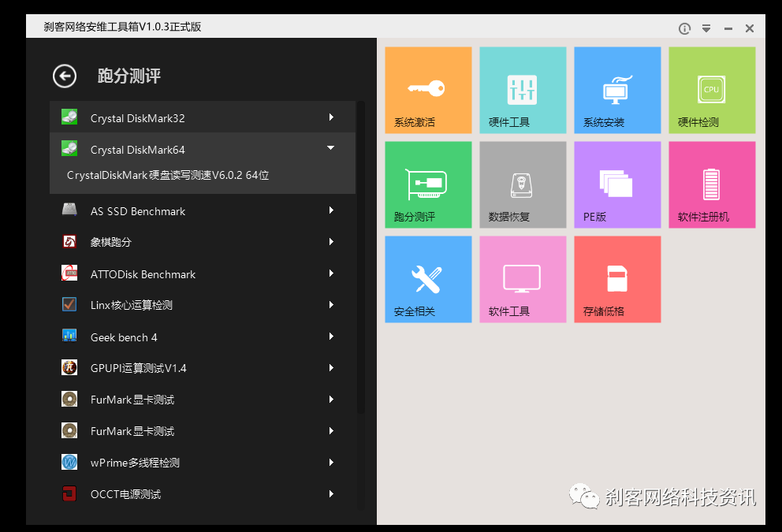The image size is (782, 532).
Task: Click the info icon in title bar
Action: (684, 28)
